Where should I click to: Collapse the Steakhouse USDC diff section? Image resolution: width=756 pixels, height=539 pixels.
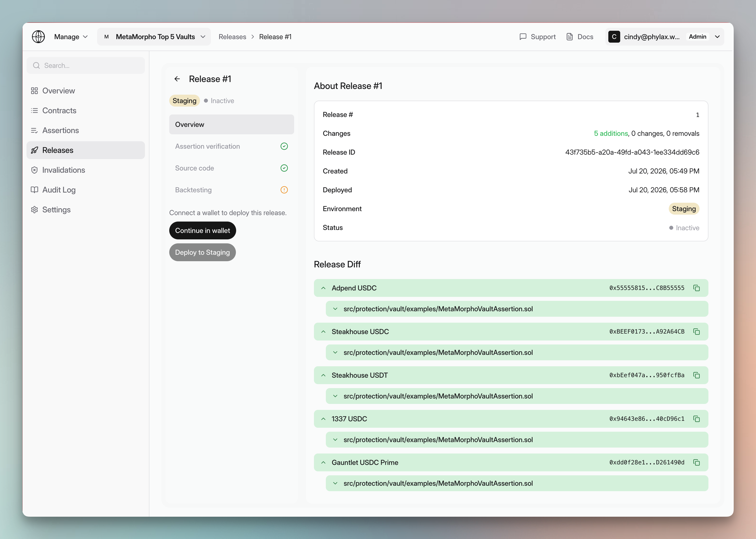(323, 332)
